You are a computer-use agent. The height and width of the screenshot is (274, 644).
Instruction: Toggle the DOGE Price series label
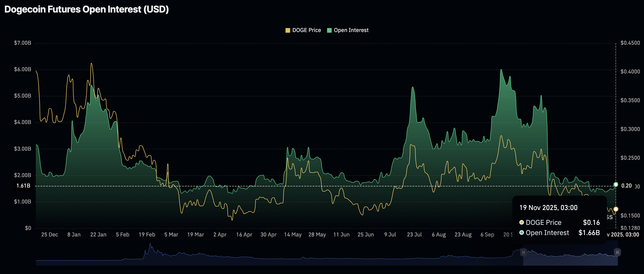(307, 30)
